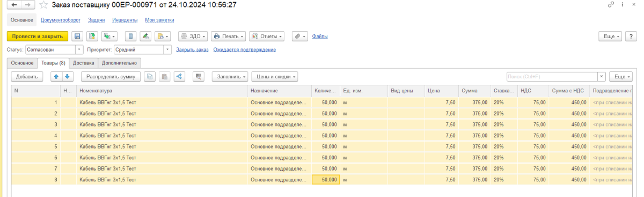Click the Закрыть заказ link
This screenshot has width=644, height=197.
point(192,50)
